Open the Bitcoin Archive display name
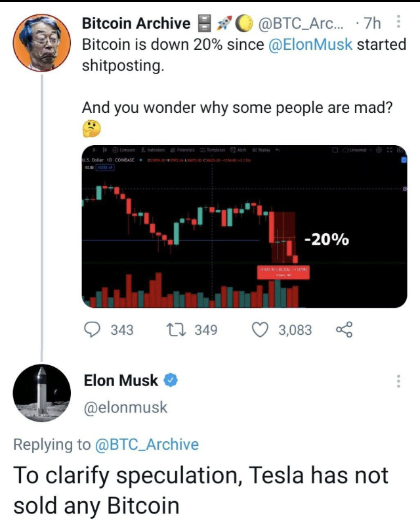The width and height of the screenshot is (420, 524). pos(136,23)
